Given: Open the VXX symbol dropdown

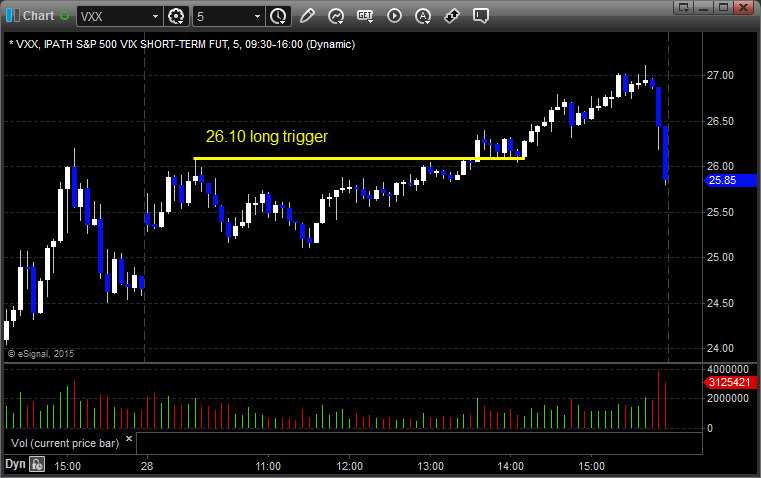Looking at the screenshot, I should click(x=155, y=16).
